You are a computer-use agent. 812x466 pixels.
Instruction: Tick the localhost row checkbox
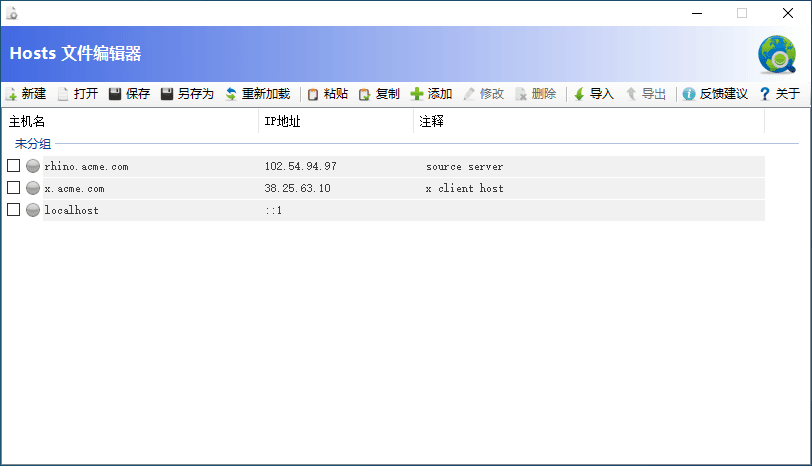(13, 210)
